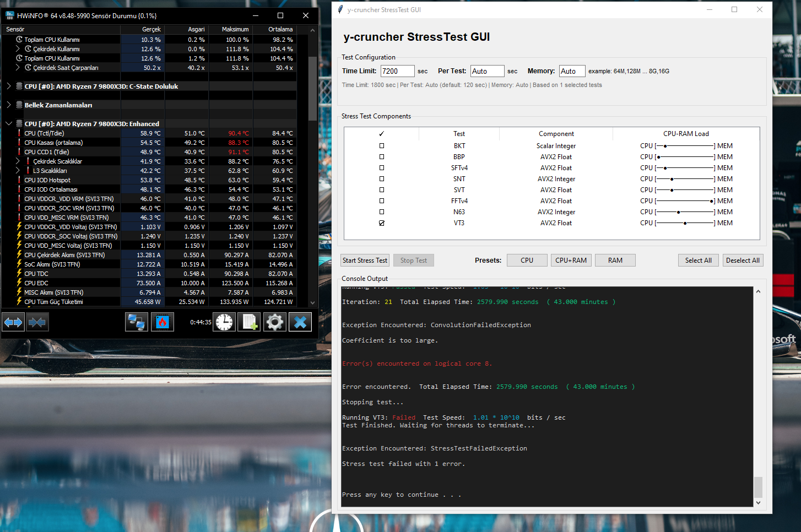Apply the CPU+RAM preset
Viewport: 801px width, 532px height.
(x=571, y=260)
